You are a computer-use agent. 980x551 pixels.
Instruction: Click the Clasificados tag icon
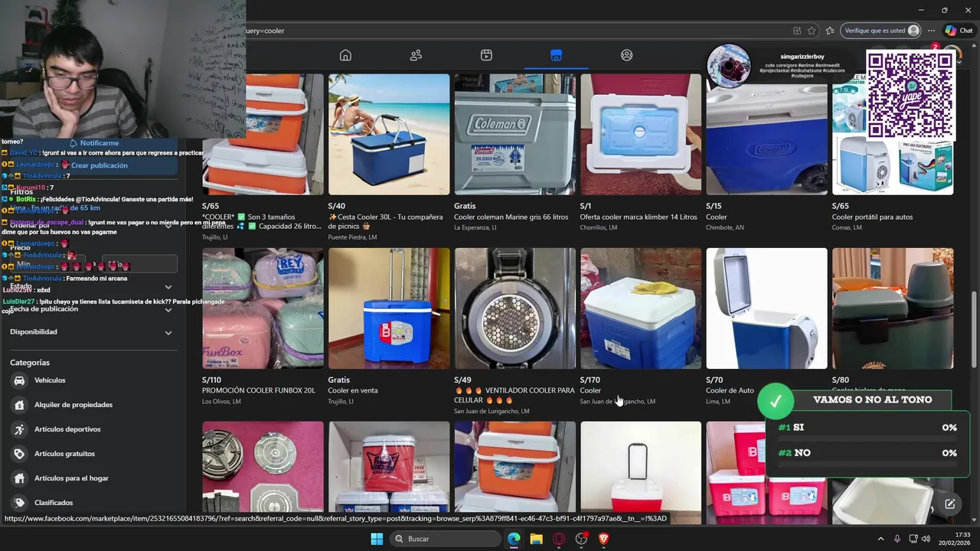click(19, 503)
